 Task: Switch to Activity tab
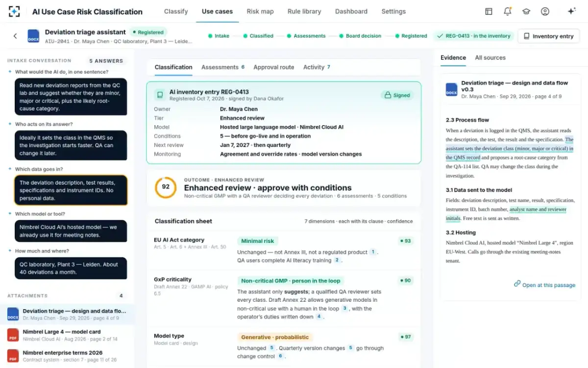[317, 67]
